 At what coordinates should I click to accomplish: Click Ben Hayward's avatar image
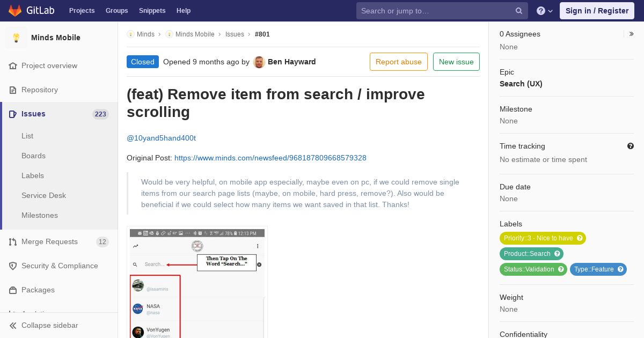(259, 62)
